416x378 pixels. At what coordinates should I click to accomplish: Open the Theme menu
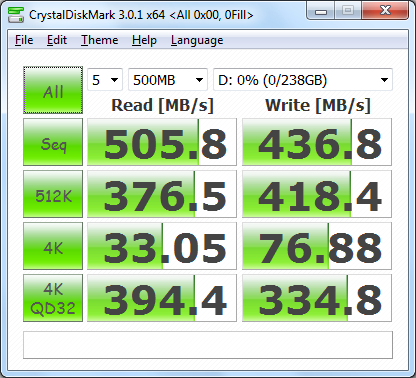pyautogui.click(x=100, y=40)
